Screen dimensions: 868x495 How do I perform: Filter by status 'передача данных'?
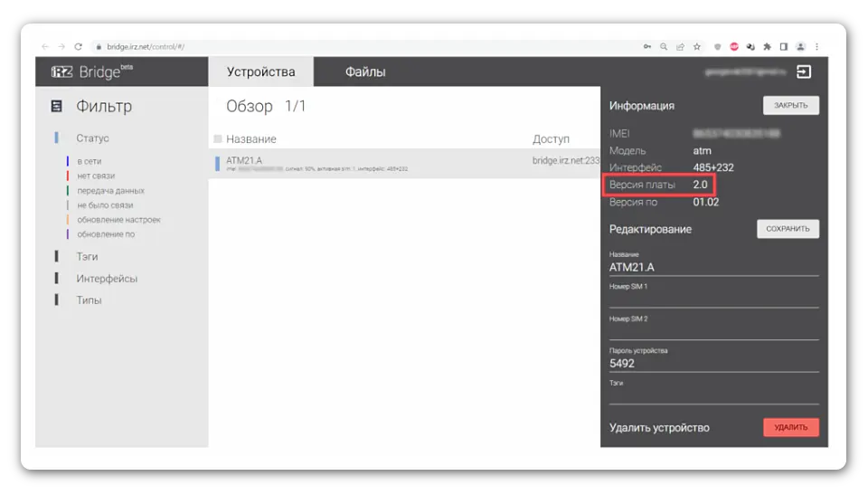[110, 191]
